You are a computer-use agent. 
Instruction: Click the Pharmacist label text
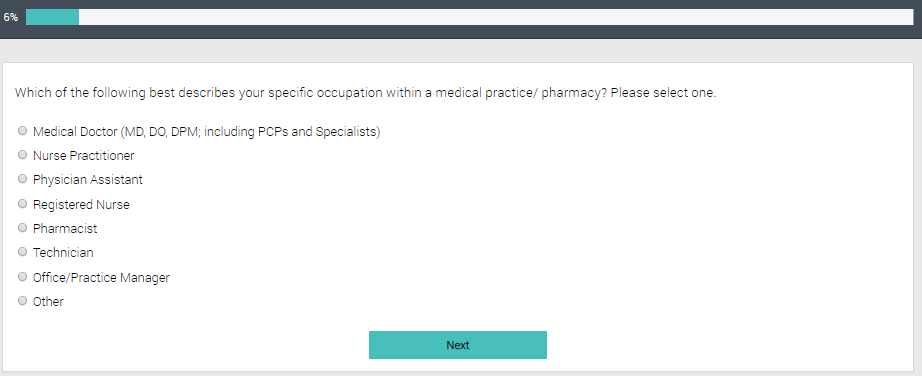[x=65, y=229]
